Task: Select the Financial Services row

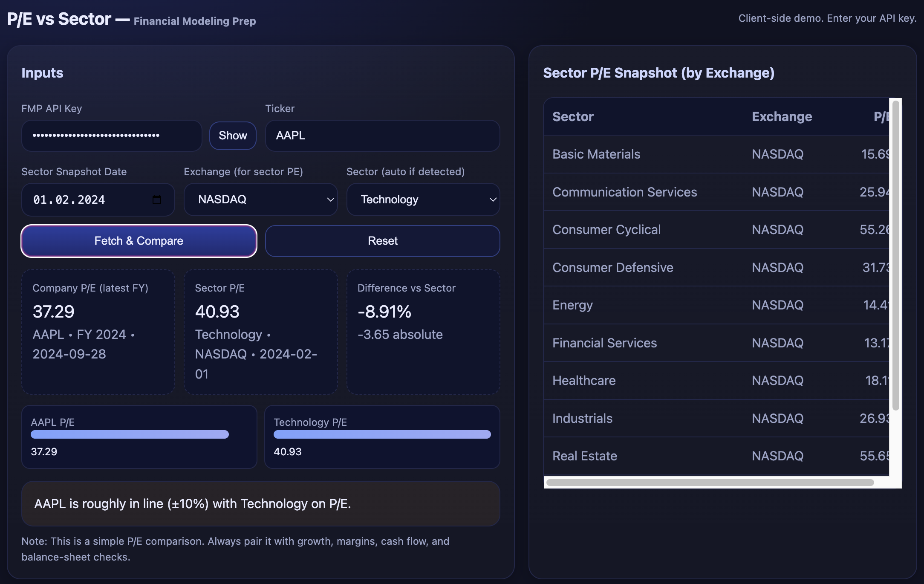Action: coord(716,343)
